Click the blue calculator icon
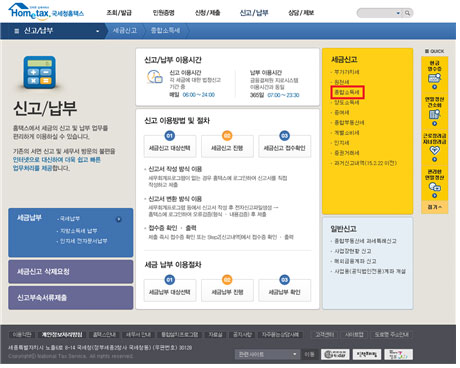460x368 pixels. coord(39,73)
